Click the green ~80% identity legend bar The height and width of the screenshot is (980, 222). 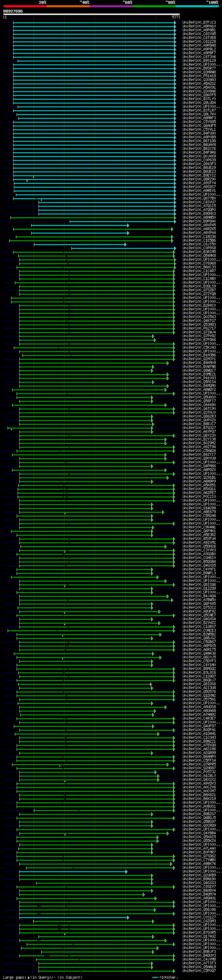[154, 6]
